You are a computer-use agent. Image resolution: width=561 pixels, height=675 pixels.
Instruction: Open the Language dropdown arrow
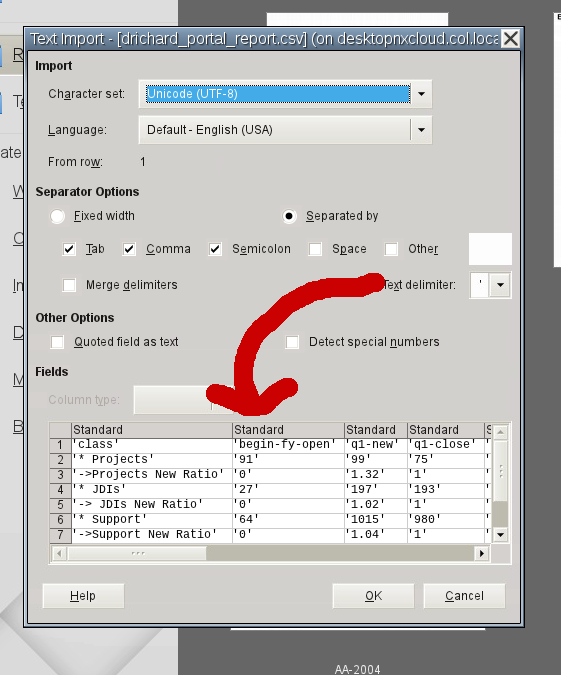[x=421, y=130]
